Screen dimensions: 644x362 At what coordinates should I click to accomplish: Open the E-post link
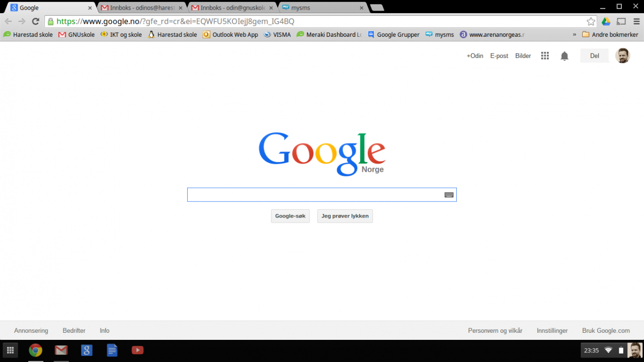pyautogui.click(x=499, y=56)
